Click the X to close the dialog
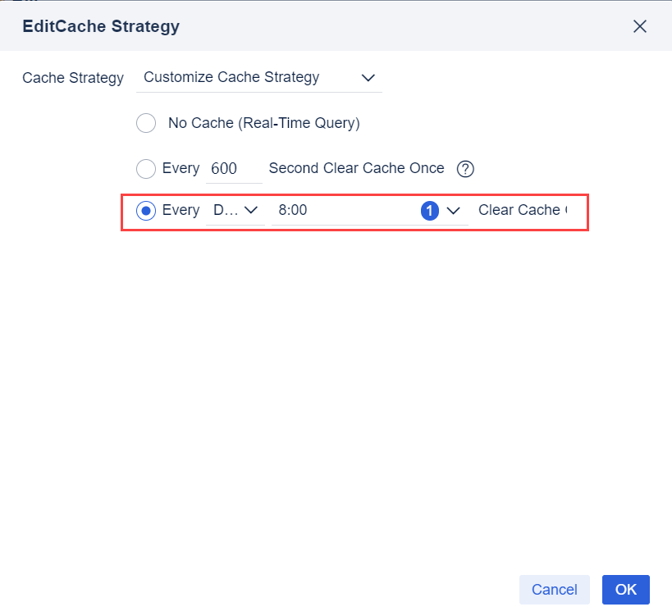The height and width of the screenshot is (616, 672). pyautogui.click(x=639, y=25)
